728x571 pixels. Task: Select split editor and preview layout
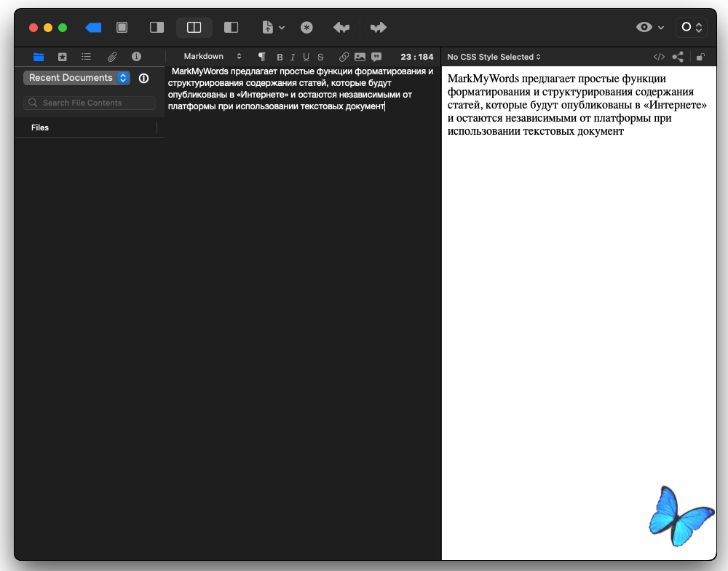[x=194, y=28]
